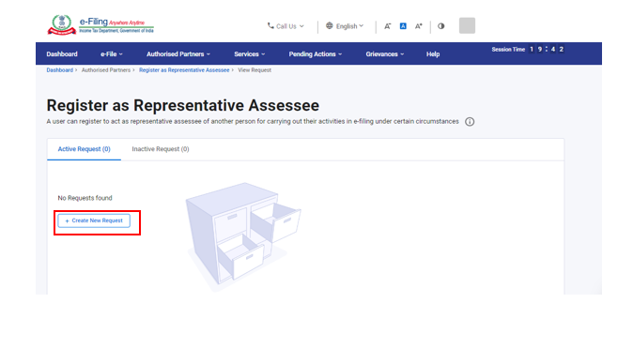
Task: Toggle the high contrast mode icon
Action: click(x=440, y=26)
